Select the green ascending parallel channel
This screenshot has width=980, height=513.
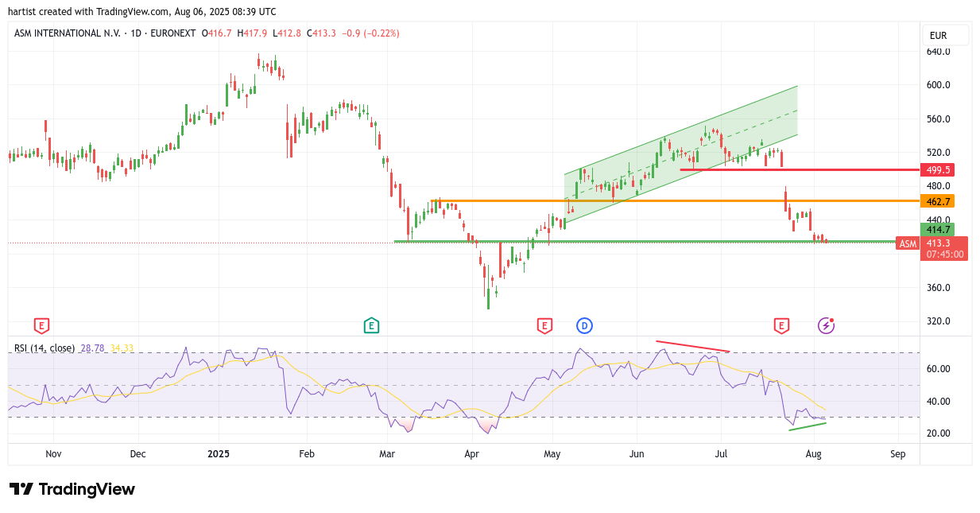[680, 154]
